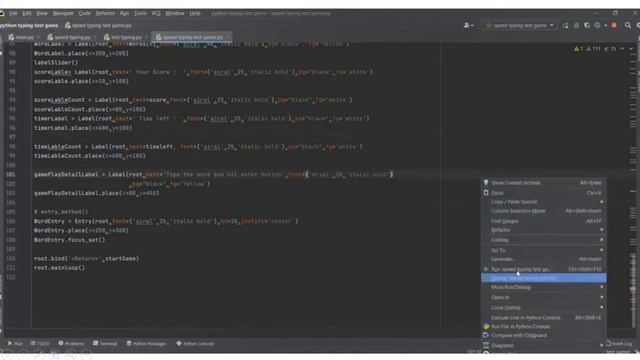Click the Debug bug icon in toolbar

pyautogui.click(x=576, y=26)
